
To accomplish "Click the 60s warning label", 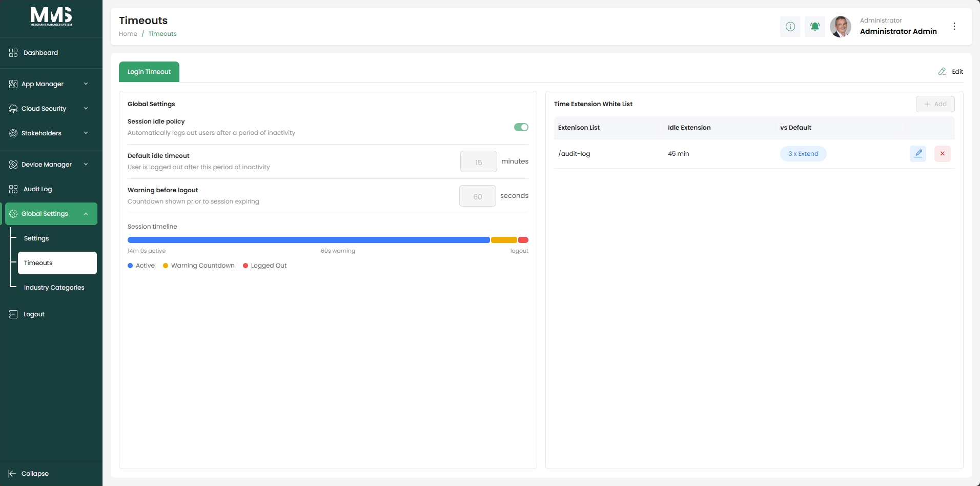I will point(338,251).
